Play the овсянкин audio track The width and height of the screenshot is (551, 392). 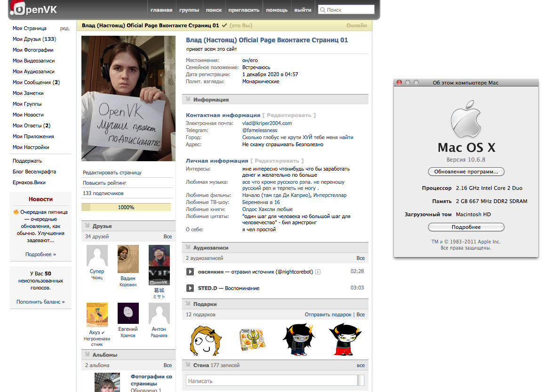pyautogui.click(x=190, y=272)
